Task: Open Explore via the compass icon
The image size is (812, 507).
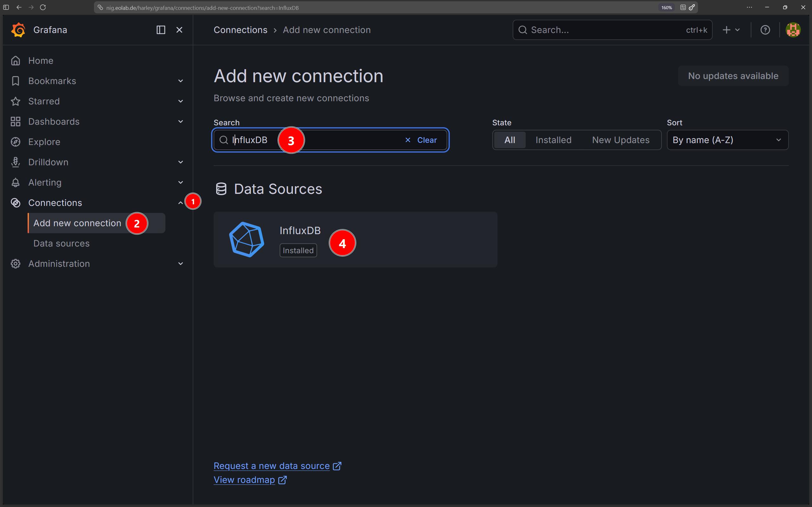Action: pos(16,142)
